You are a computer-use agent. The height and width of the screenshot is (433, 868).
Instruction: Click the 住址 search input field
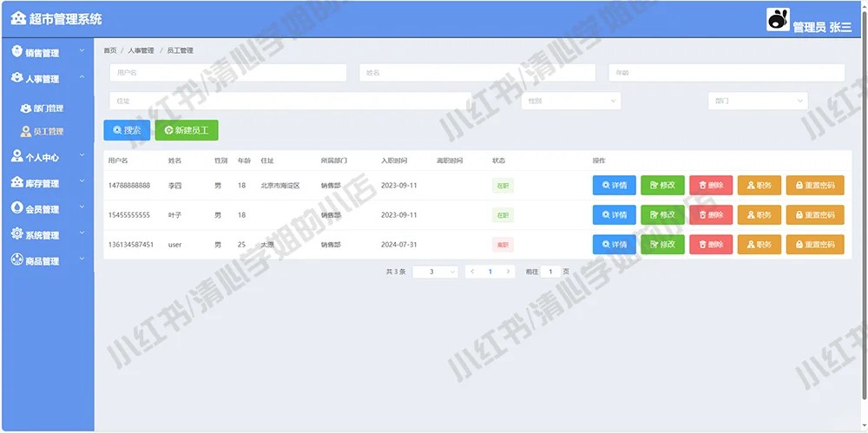coord(290,101)
